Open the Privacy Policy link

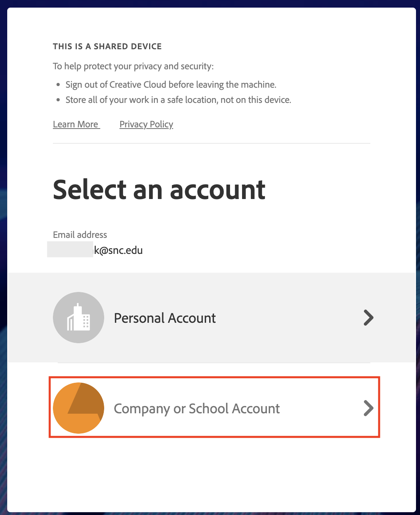click(x=146, y=124)
